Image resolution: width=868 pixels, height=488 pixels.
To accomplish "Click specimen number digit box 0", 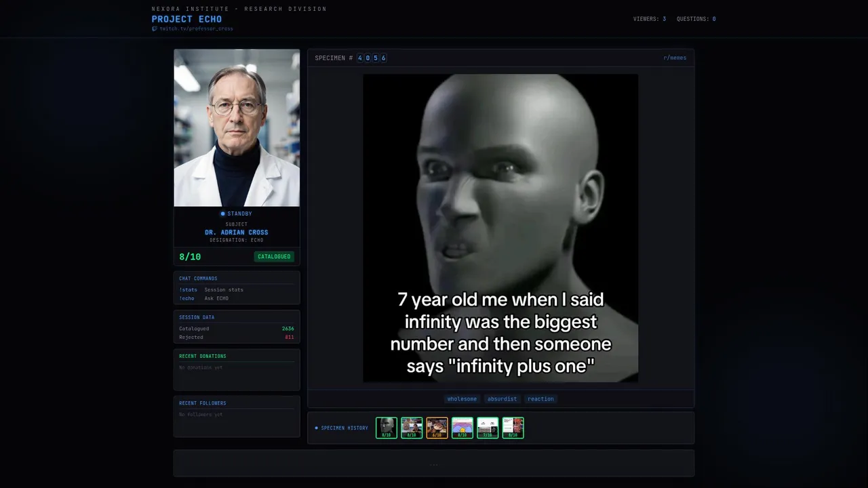I will [368, 58].
